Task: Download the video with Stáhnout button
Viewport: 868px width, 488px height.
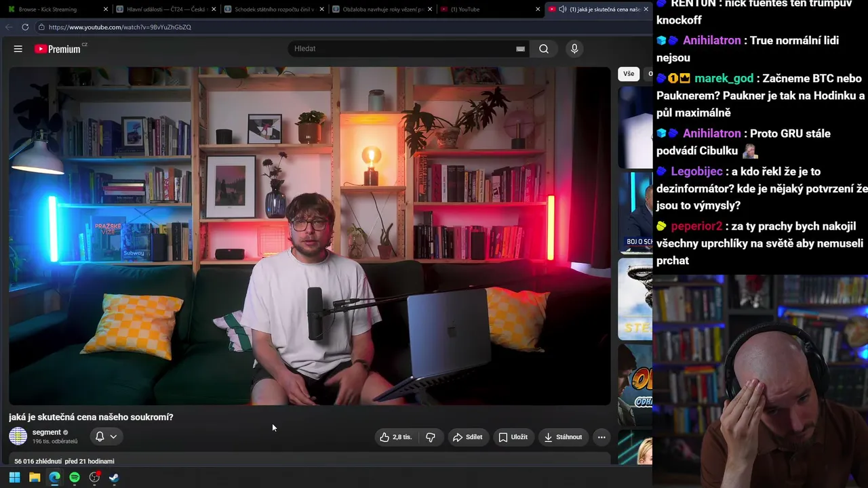Action: coord(564,437)
